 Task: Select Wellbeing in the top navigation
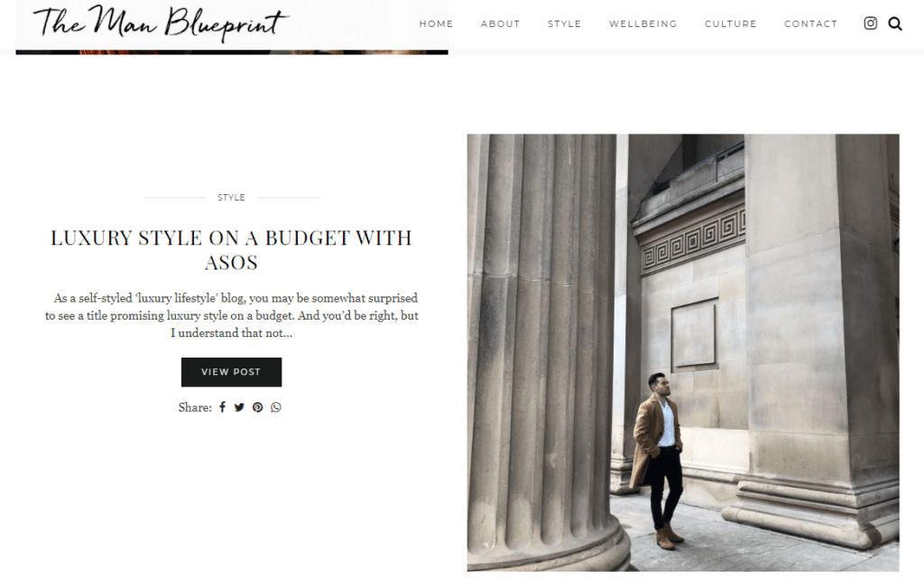(642, 23)
